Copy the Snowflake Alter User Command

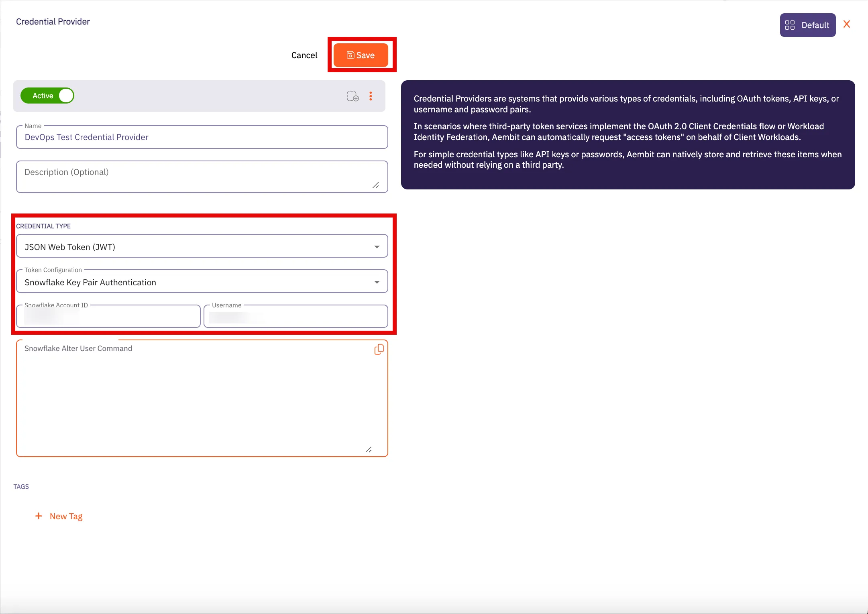pyautogui.click(x=379, y=350)
